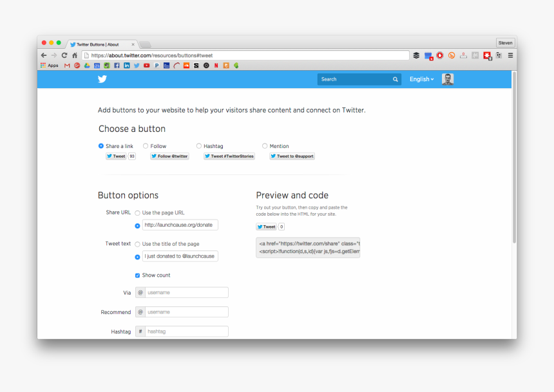Screen dimensions: 554x392
Task: Select the Share a link radio button
Action: [101, 146]
